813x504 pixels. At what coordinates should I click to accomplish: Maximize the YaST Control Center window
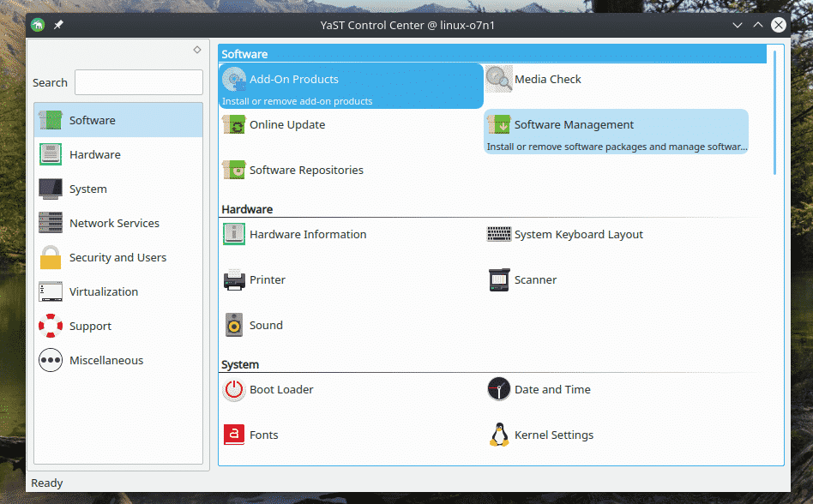pos(758,25)
